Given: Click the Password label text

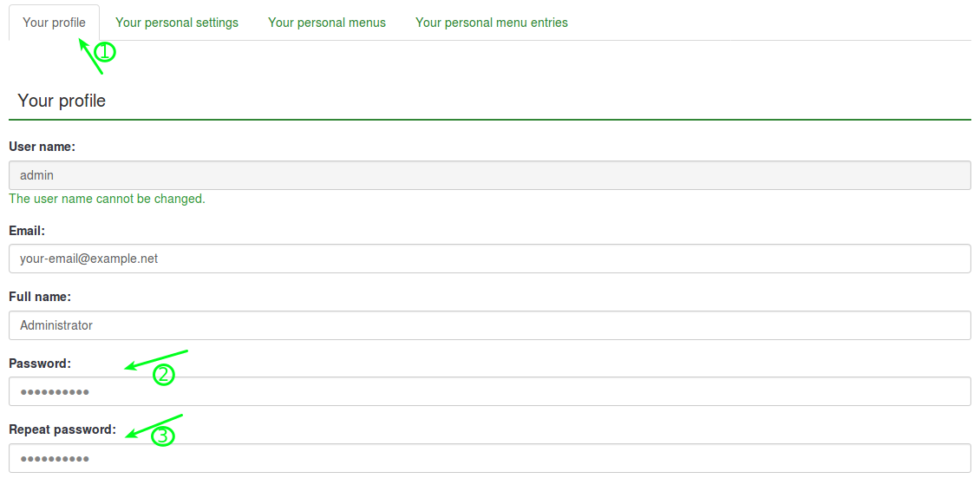Looking at the screenshot, I should (40, 364).
